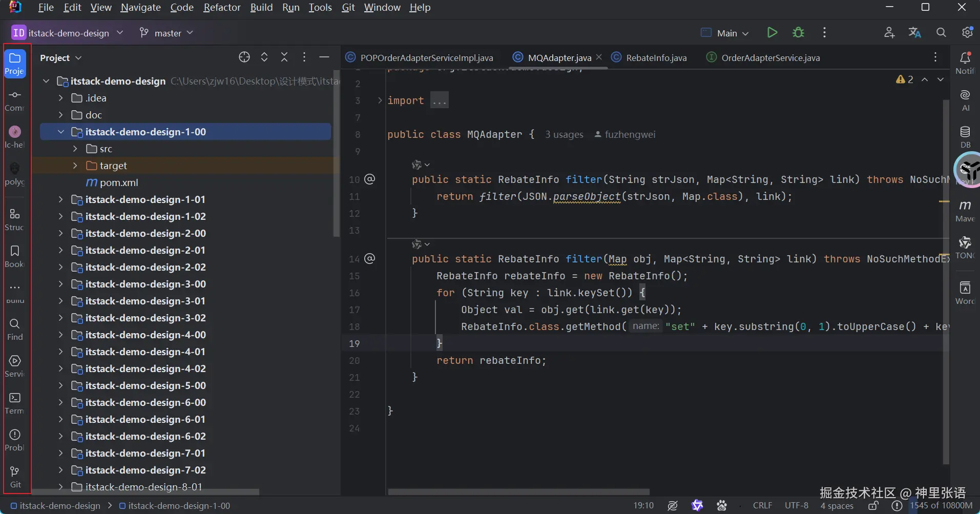Toggle the Project tool window button
This screenshot has height=514, width=980.
(x=15, y=64)
